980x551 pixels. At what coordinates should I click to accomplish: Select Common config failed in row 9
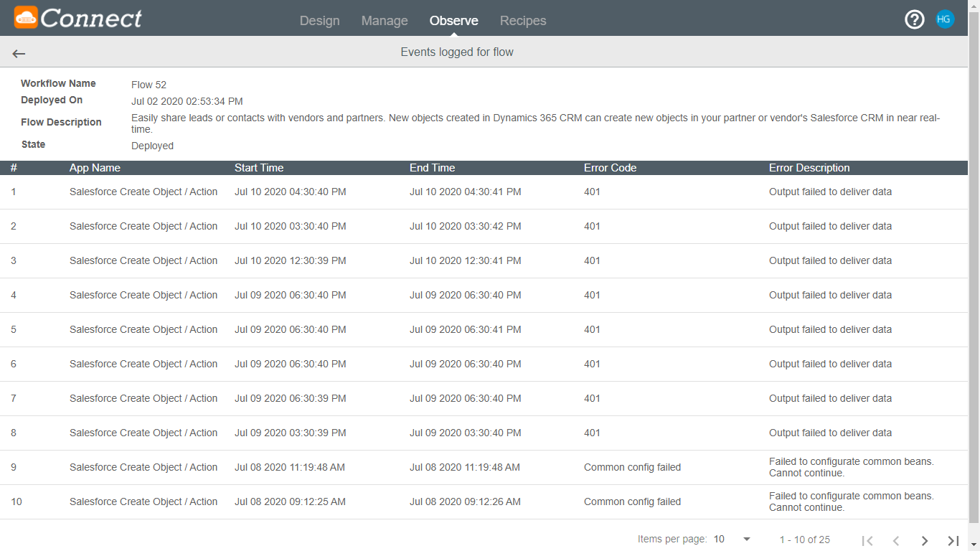tap(632, 467)
